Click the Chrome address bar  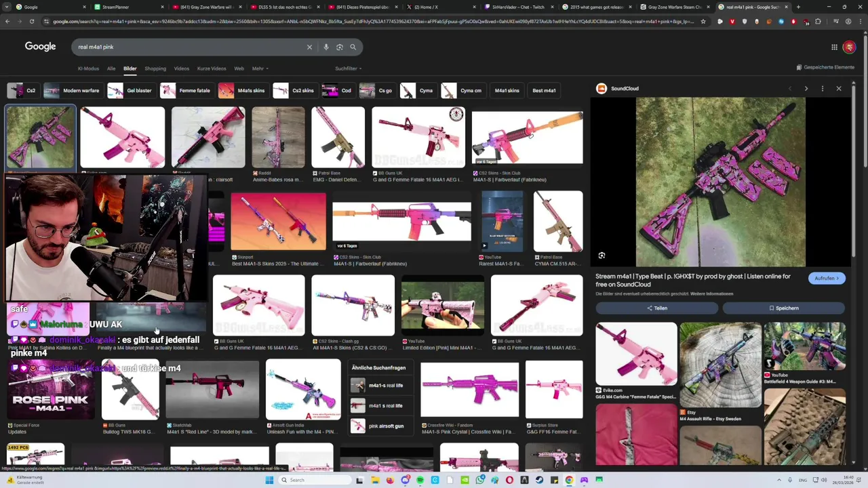373,22
